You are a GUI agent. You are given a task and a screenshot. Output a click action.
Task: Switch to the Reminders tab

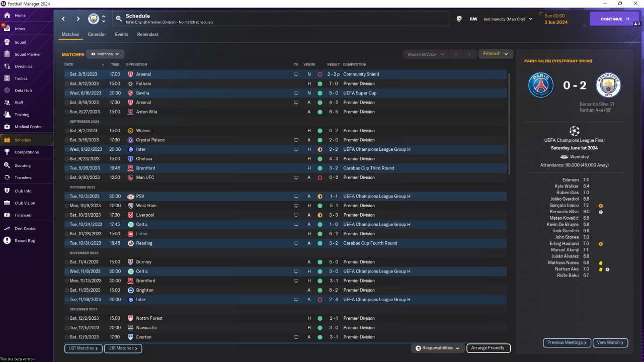coord(148,34)
